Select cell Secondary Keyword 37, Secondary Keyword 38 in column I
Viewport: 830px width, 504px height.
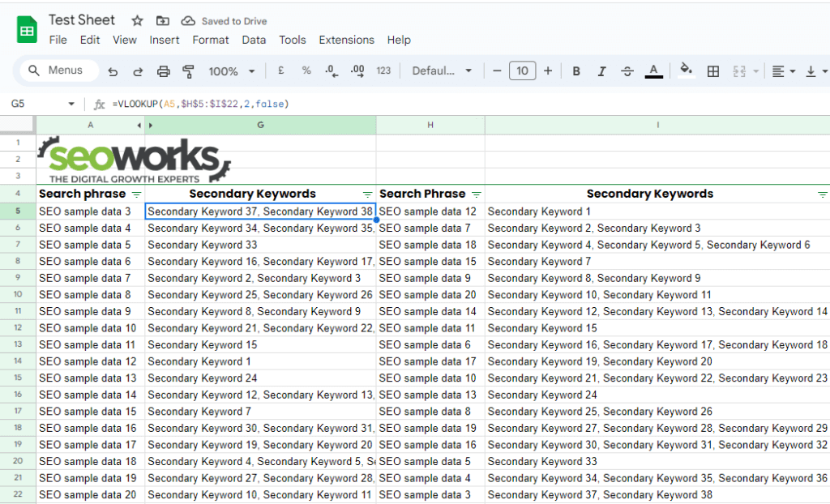pos(657,494)
